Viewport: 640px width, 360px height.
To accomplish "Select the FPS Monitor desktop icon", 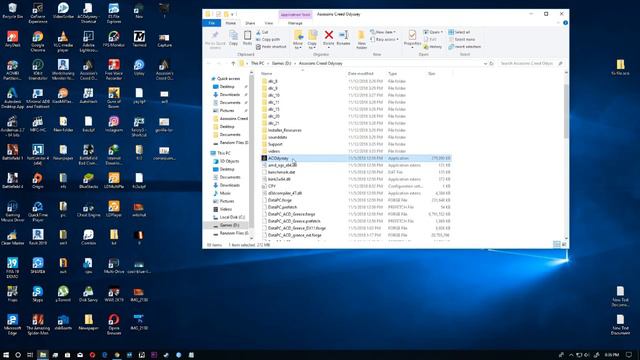I will click(x=113, y=40).
